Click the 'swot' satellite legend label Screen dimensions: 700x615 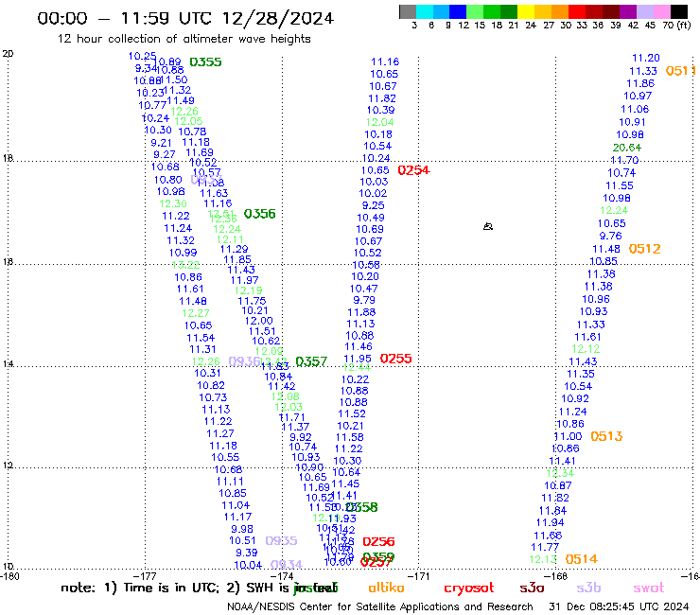pos(649,589)
